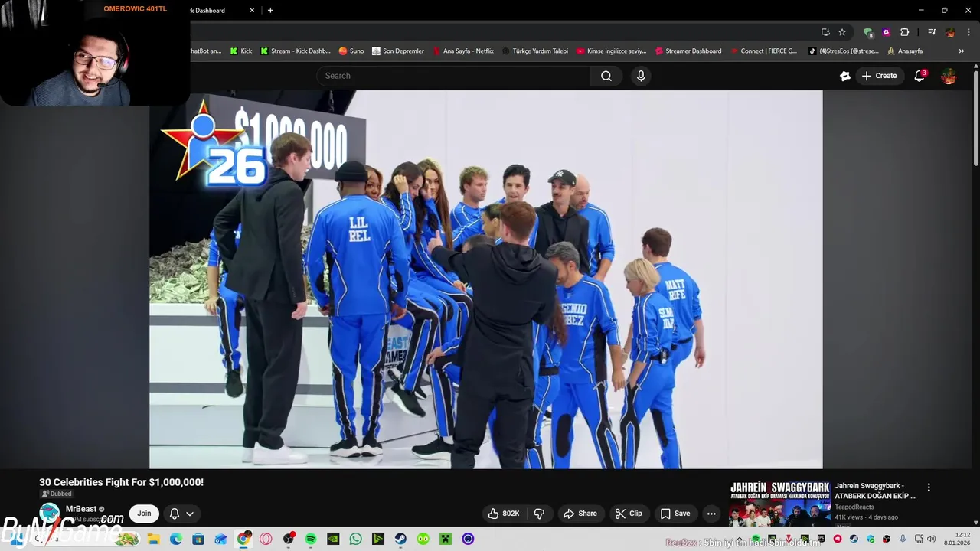Viewport: 980px width, 551px height.
Task: Open Chrome media controls music-note icon
Action: click(932, 32)
